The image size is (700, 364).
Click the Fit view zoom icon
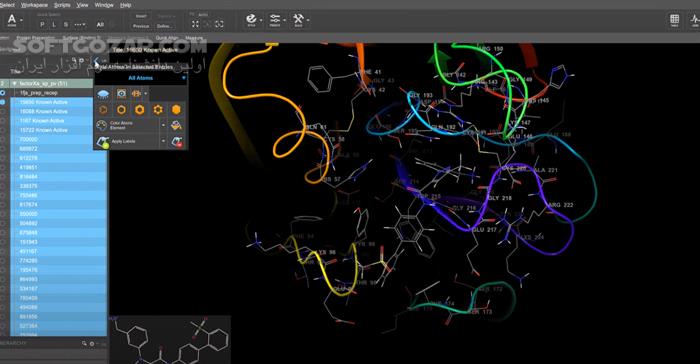coord(196,24)
